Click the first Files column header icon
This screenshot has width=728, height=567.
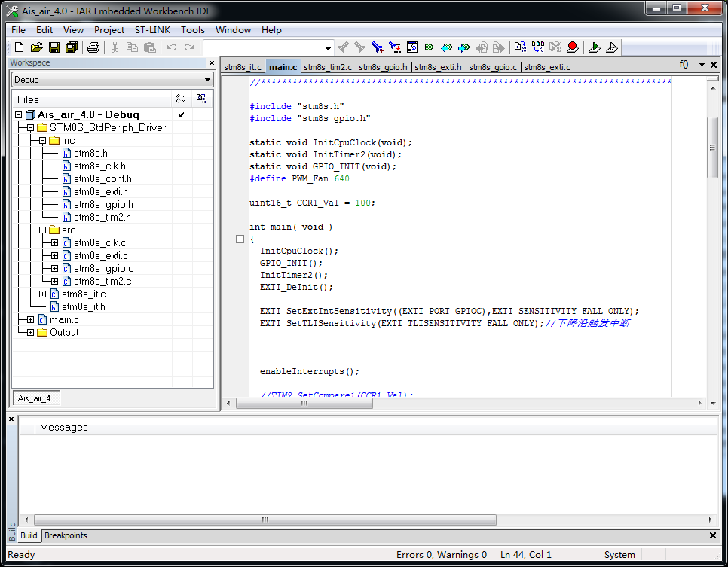(x=181, y=99)
